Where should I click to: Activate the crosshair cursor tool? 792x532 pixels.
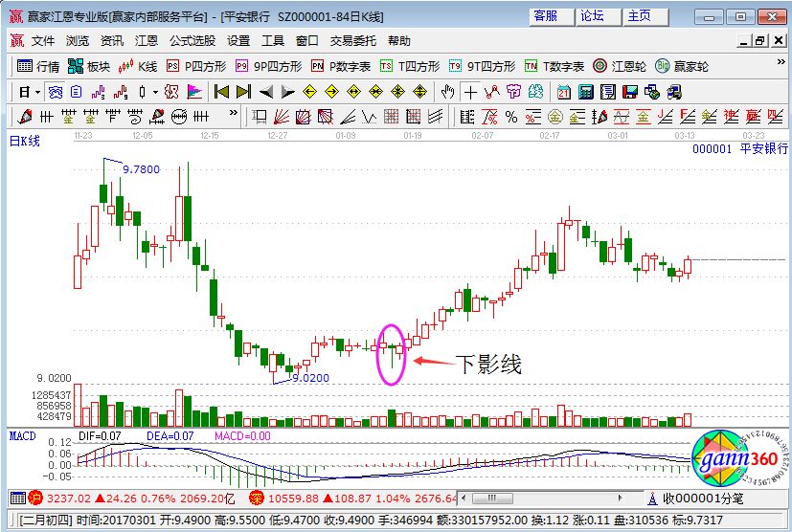tap(470, 92)
